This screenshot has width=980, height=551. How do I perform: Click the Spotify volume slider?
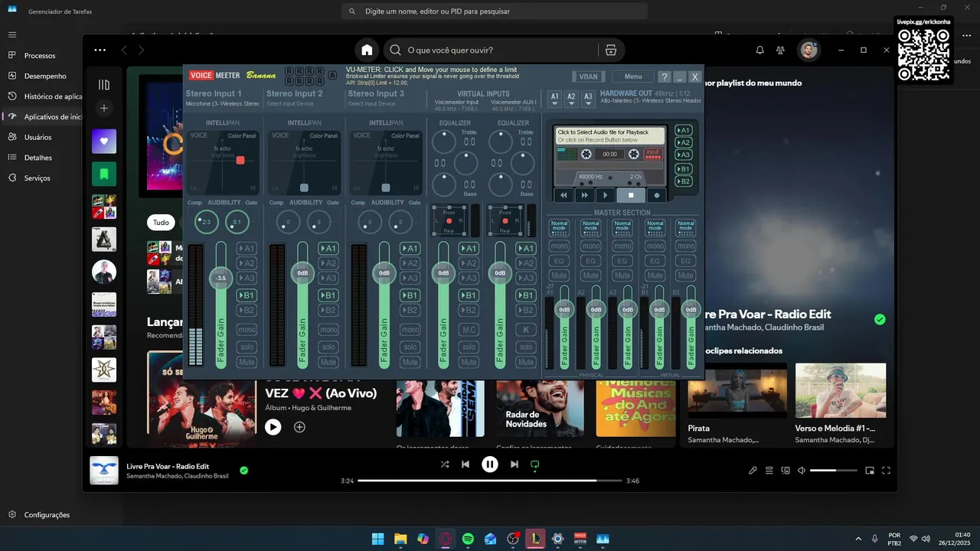(832, 471)
